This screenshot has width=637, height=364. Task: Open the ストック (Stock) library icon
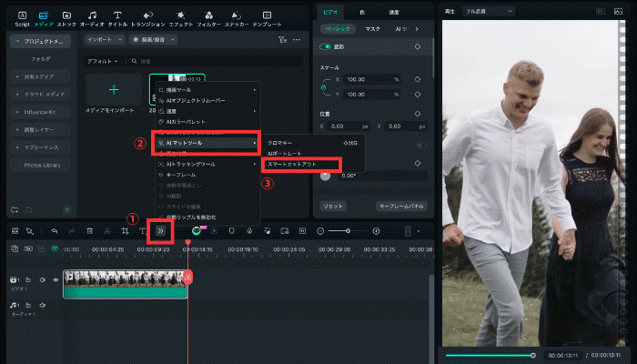(66, 15)
